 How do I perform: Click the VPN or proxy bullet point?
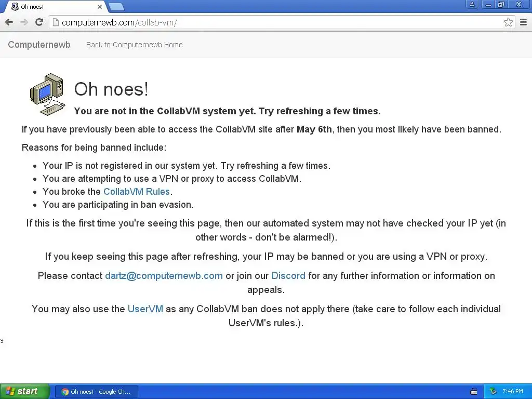[x=171, y=179]
